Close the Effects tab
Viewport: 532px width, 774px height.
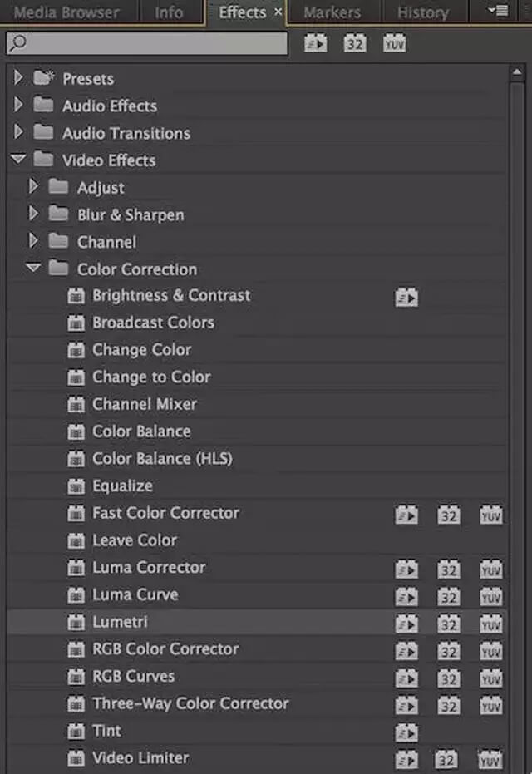tap(278, 12)
